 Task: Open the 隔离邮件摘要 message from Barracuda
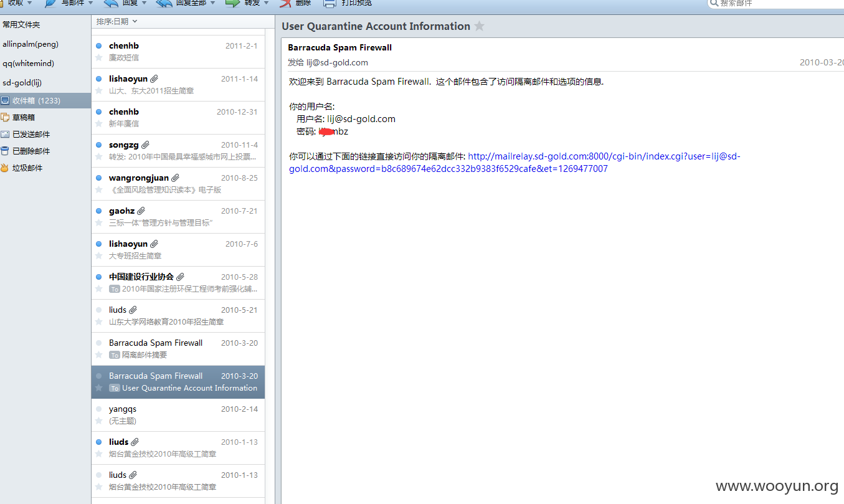[x=178, y=349]
